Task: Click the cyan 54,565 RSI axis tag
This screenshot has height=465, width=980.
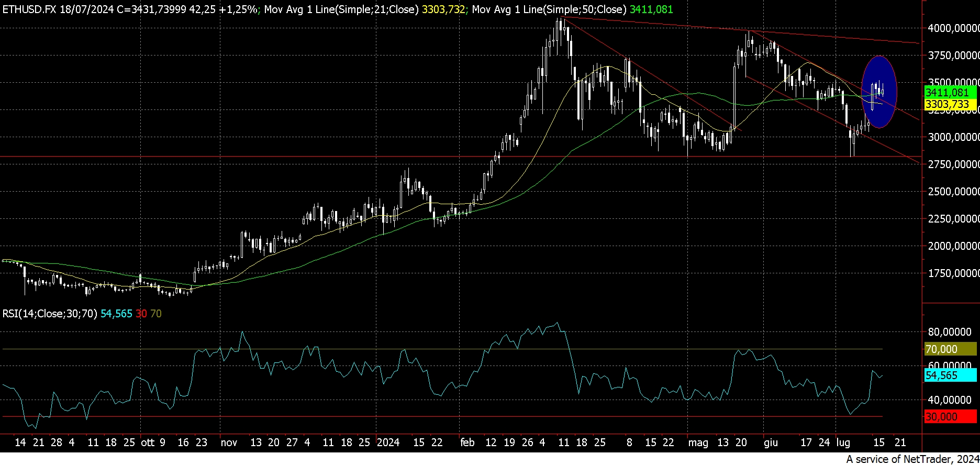Action: pos(950,375)
